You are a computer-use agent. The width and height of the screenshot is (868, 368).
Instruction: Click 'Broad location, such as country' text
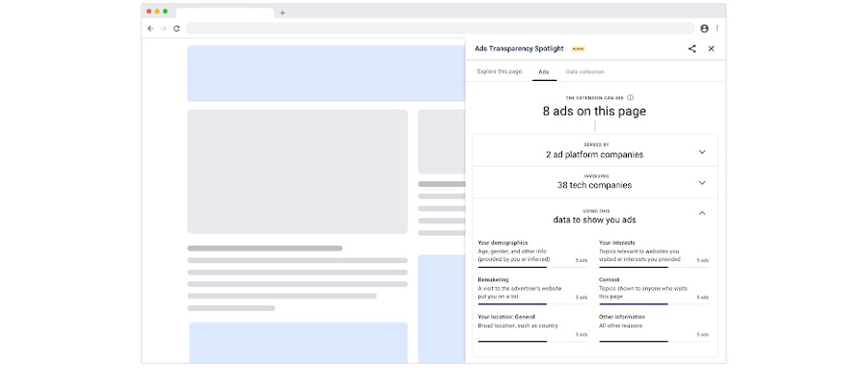[518, 326]
